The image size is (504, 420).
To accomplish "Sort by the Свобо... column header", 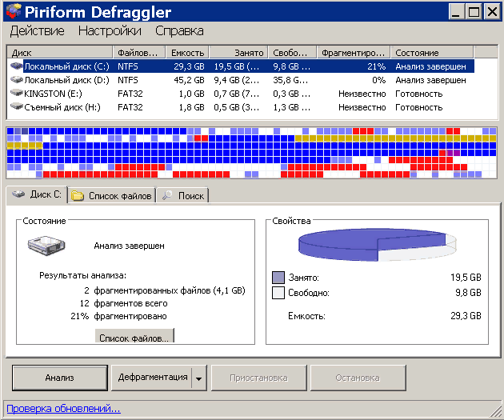I will click(x=292, y=52).
